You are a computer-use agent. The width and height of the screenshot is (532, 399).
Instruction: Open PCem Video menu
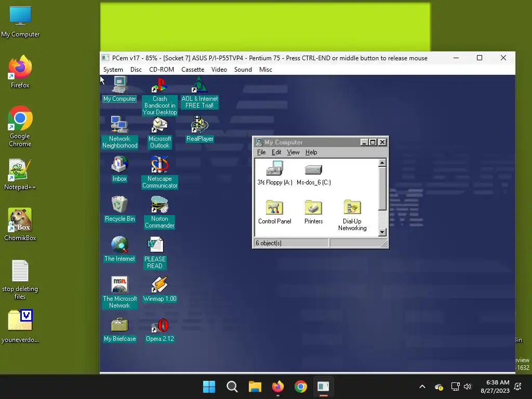point(219,70)
